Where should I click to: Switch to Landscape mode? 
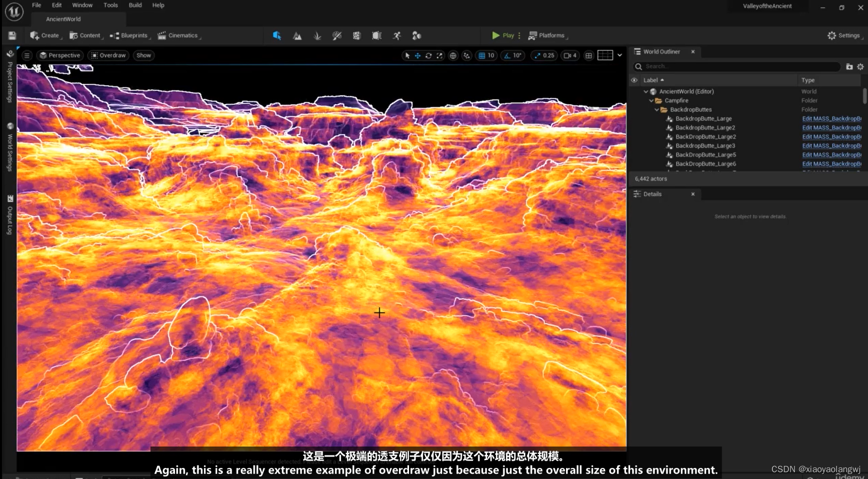297,36
